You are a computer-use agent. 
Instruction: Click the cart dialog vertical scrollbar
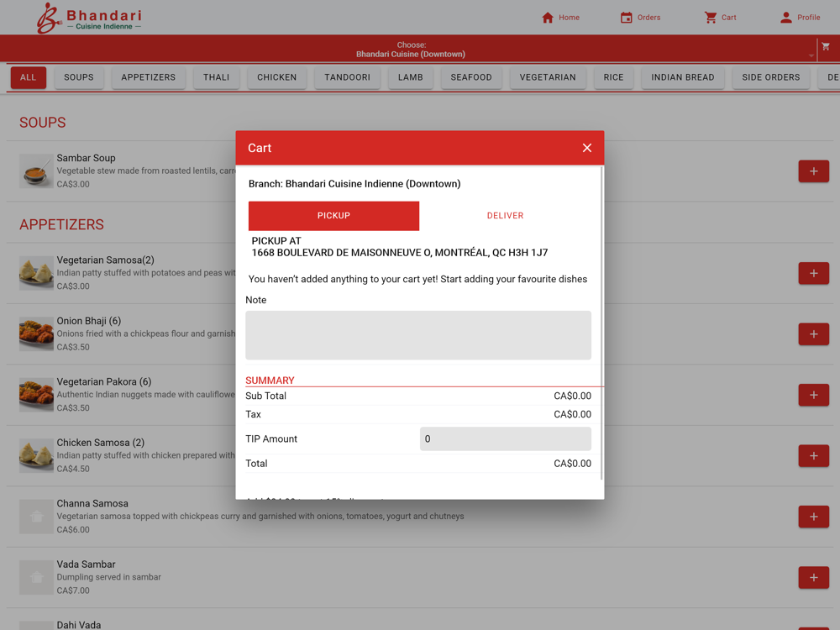[601, 323]
